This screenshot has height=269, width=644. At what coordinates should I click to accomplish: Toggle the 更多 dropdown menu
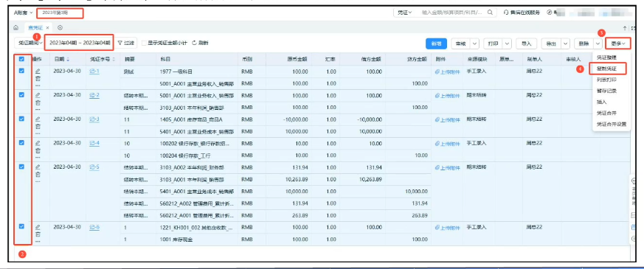pyautogui.click(x=617, y=43)
